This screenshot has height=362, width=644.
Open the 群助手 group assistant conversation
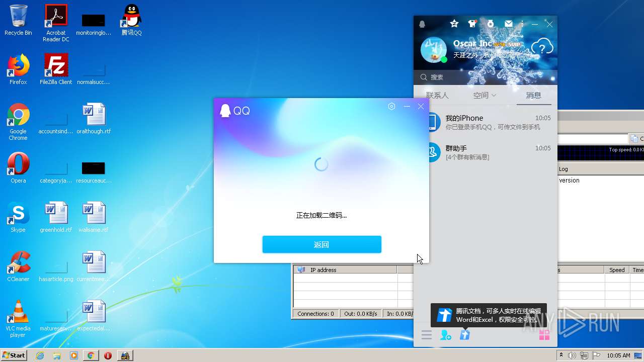486,152
